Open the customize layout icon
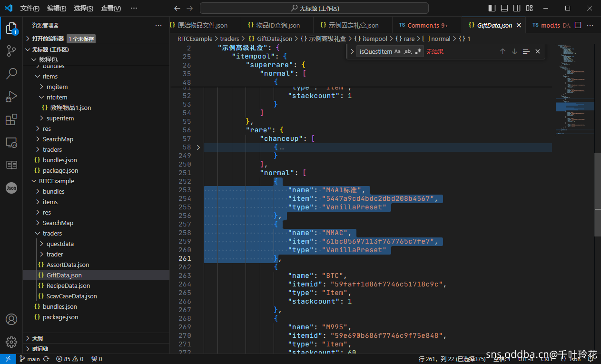601x364 pixels. [x=529, y=8]
